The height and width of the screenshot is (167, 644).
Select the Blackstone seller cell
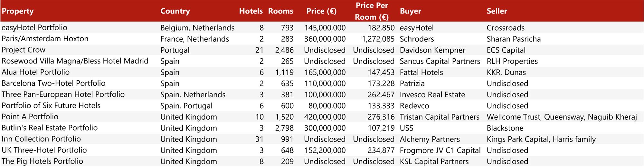505,128
